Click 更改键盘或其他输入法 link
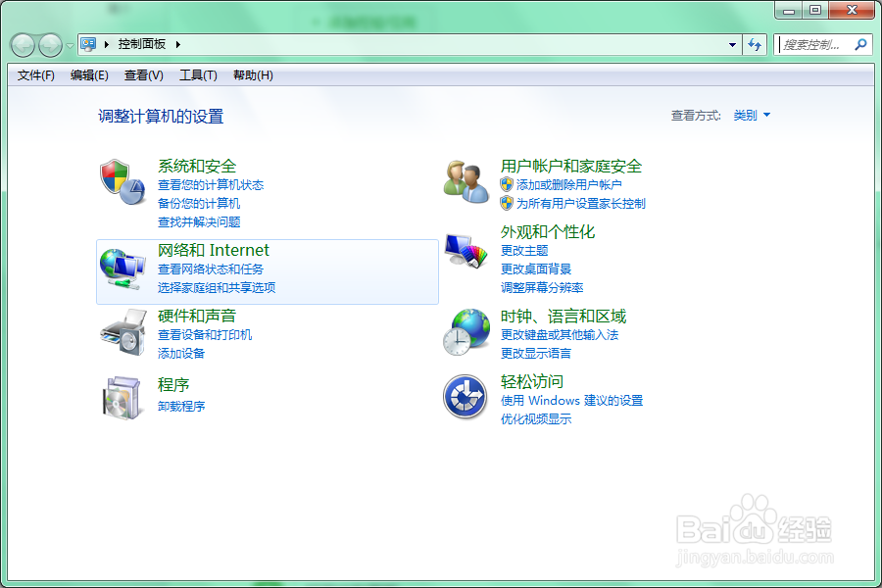 click(560, 335)
